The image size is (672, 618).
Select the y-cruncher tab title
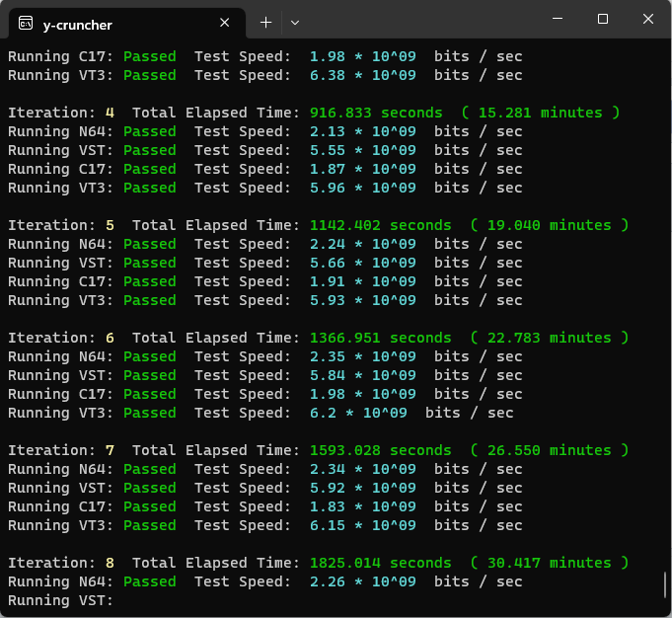click(77, 22)
